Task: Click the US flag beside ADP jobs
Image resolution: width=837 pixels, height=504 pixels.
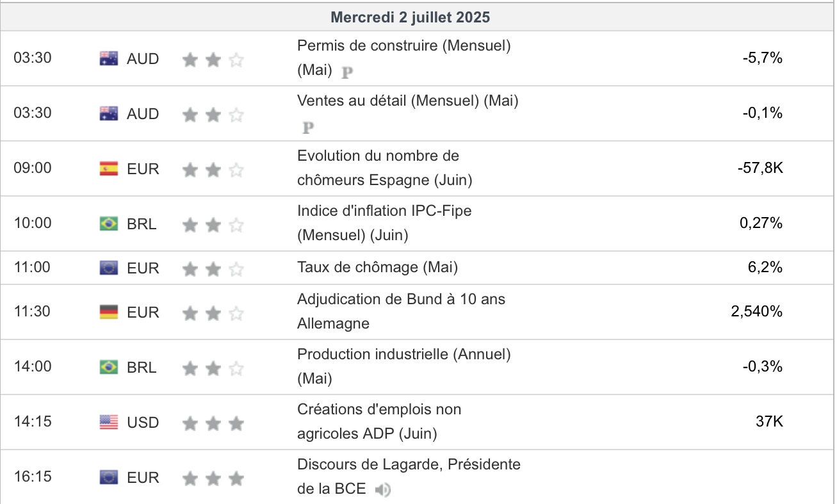Action: click(109, 423)
